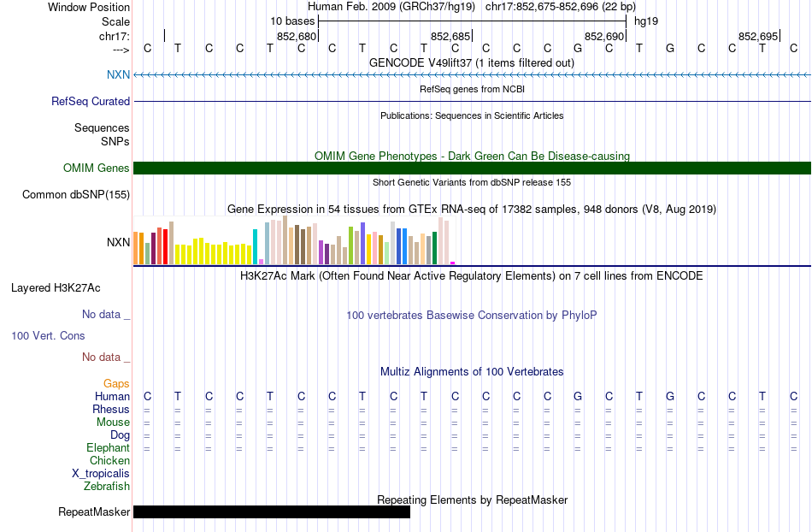The width and height of the screenshot is (812, 532).
Task: Click the OMIM Gene Phenotypes track title
Action: (472, 156)
